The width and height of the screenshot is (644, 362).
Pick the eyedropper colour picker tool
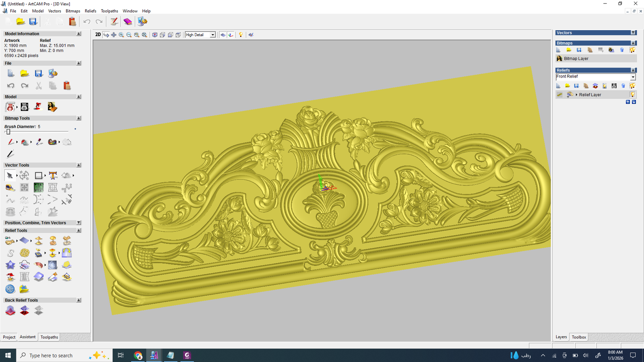(39, 142)
